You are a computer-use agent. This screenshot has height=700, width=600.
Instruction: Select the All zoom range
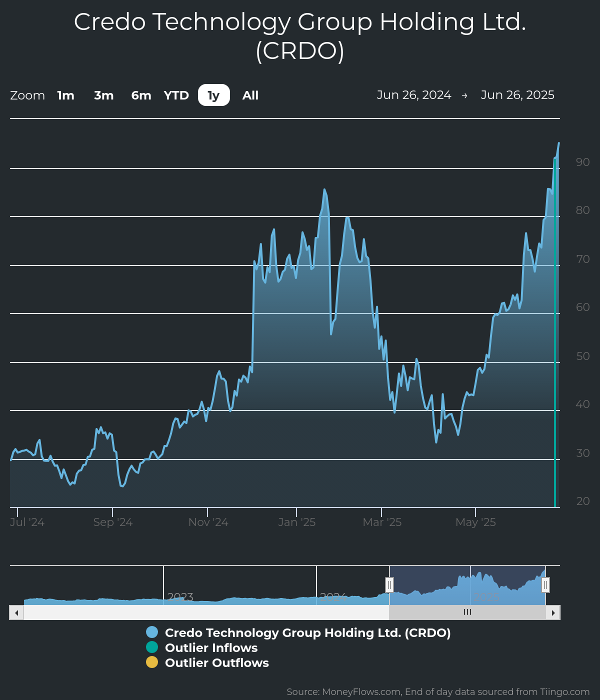tap(250, 95)
